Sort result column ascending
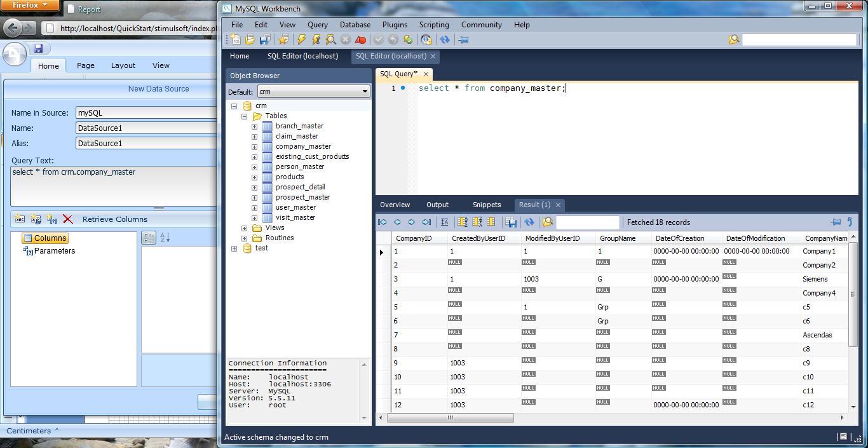This screenshot has width=868, height=448. point(463,222)
